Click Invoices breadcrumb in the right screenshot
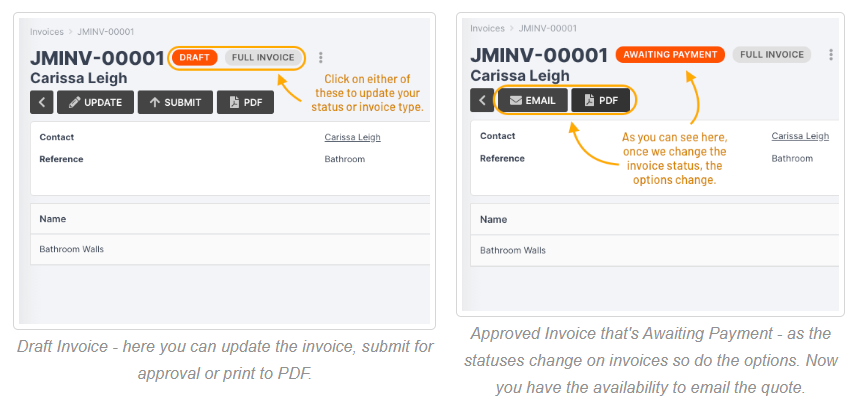This screenshot has height=405, width=861. 487,28
